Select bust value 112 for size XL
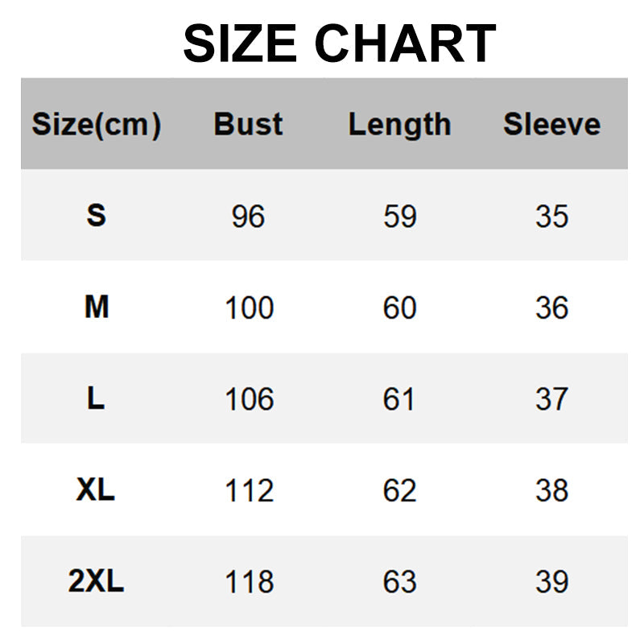The height and width of the screenshot is (644, 644). 250,490
